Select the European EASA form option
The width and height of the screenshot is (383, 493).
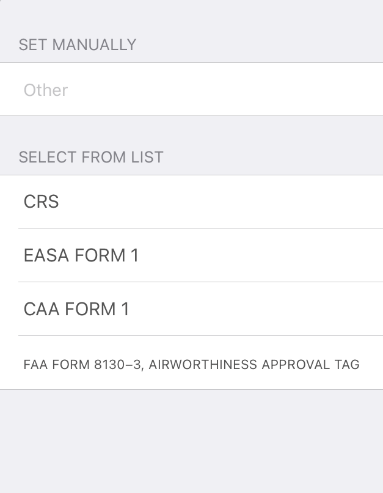191,255
